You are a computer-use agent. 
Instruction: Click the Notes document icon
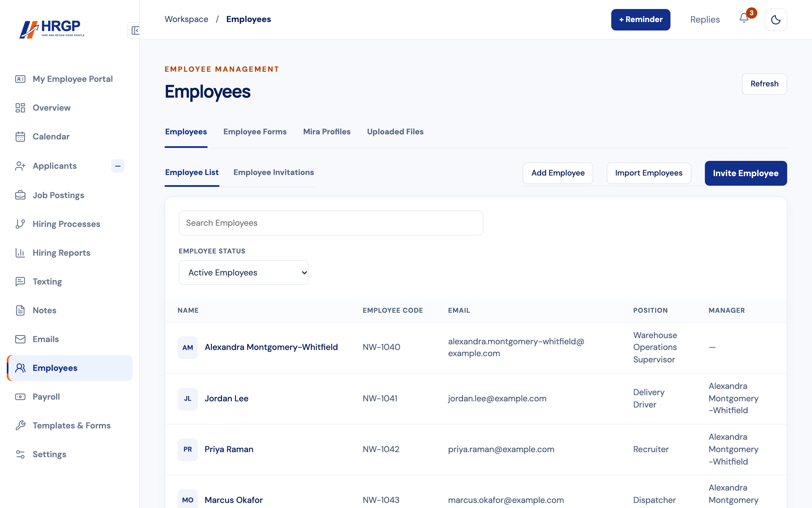coord(20,310)
